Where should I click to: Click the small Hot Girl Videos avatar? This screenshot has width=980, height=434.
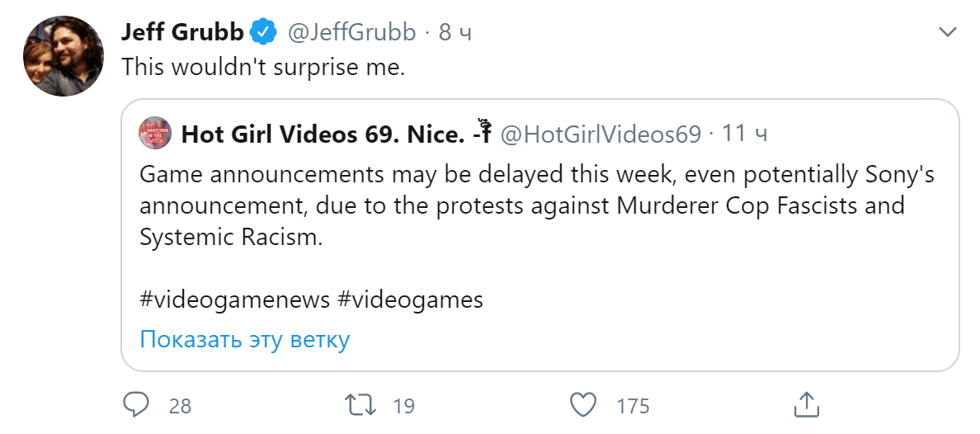[156, 134]
